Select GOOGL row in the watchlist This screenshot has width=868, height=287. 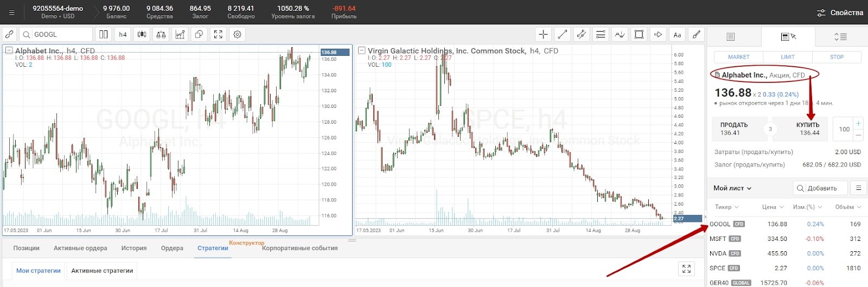[787, 224]
